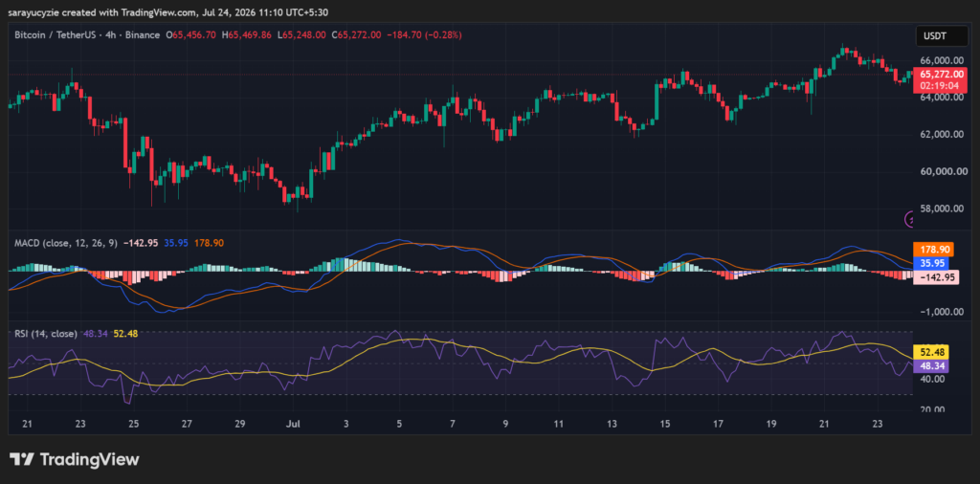Click the 58,000.00 price scale label
Screen dimensions: 980x484
tap(940, 208)
